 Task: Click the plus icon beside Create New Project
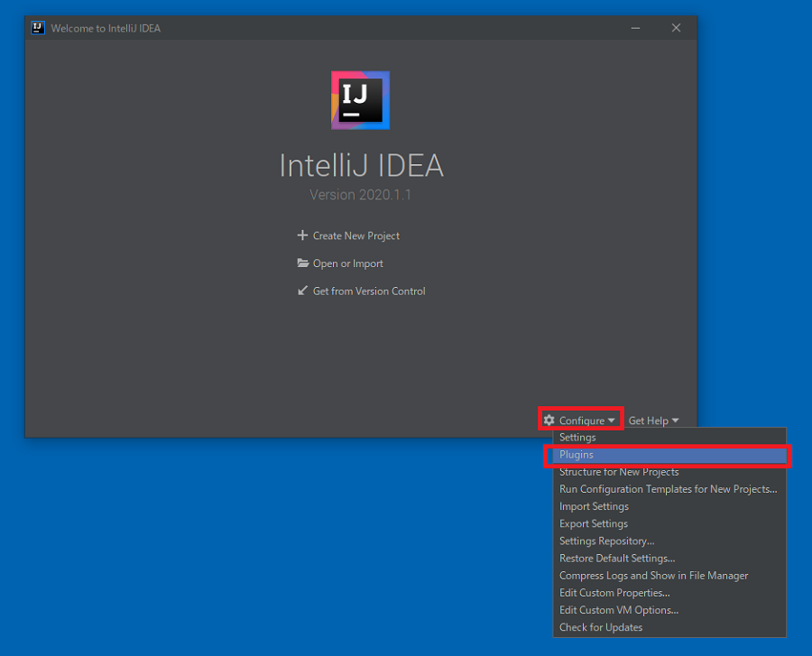click(x=302, y=236)
